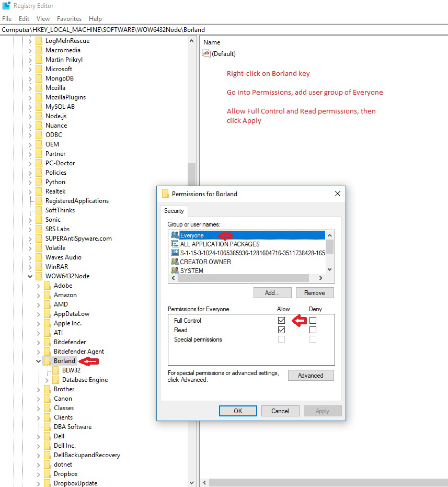Select the DellBackupandRecovery key
Image resolution: width=448 pixels, height=487 pixels.
pyautogui.click(x=87, y=455)
